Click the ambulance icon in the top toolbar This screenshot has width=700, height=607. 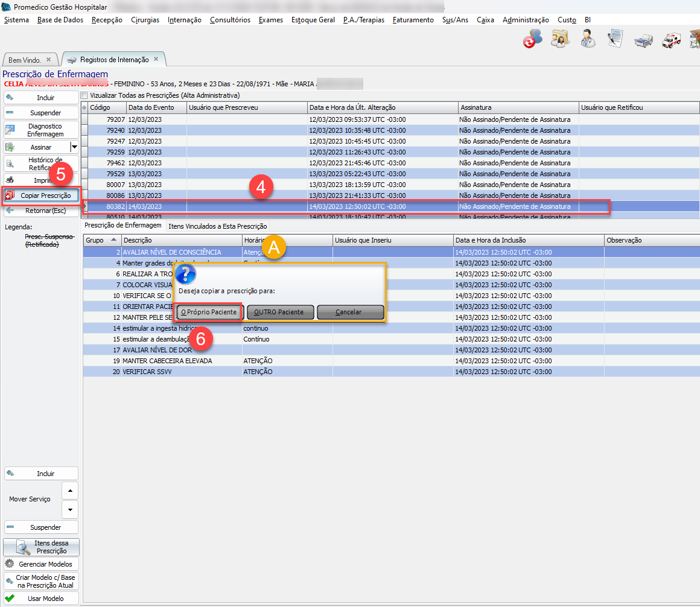click(671, 40)
